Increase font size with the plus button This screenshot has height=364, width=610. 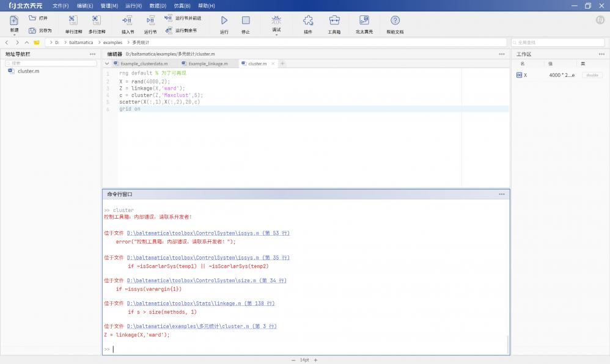pos(315,360)
